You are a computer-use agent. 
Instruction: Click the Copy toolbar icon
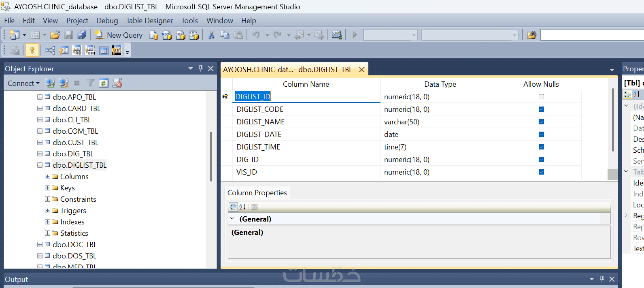coord(225,35)
